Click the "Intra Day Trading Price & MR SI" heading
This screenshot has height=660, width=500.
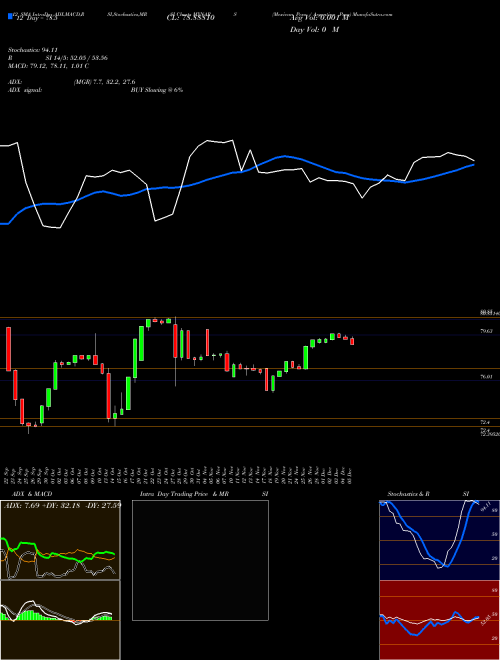pyautogui.click(x=204, y=494)
